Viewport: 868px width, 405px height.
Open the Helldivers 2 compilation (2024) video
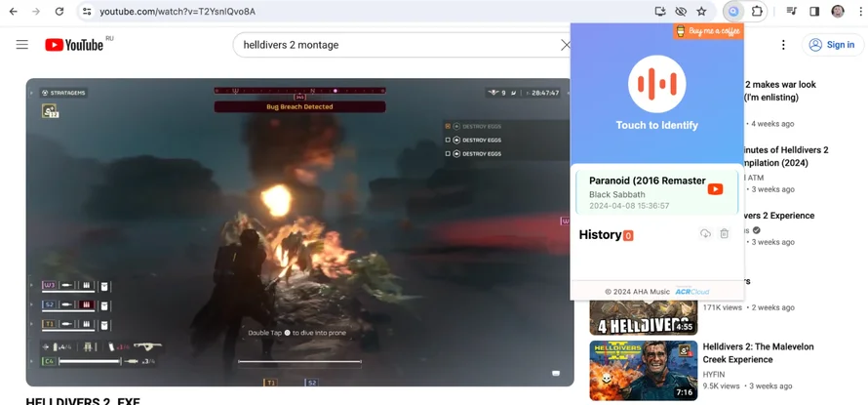click(x=784, y=156)
